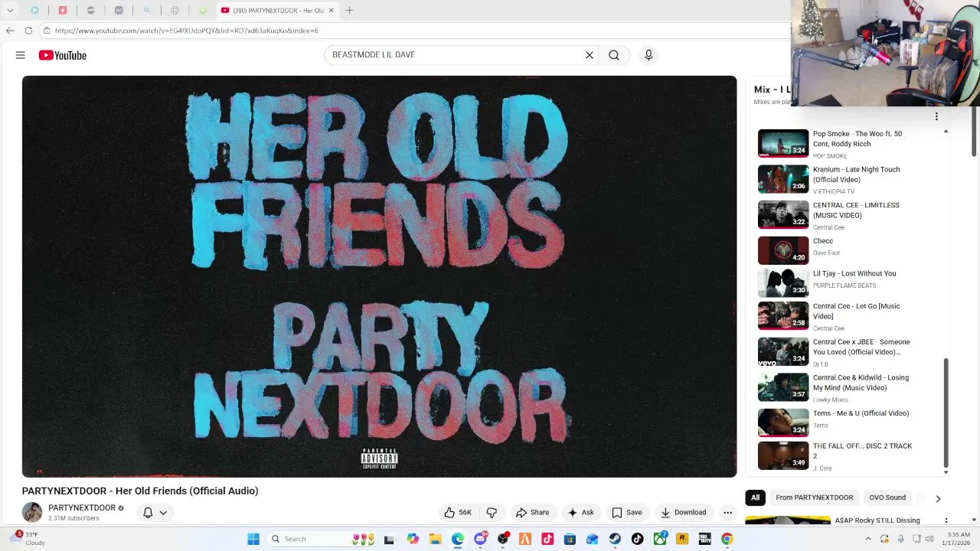Select the OVO Sound filter chip
Image resolution: width=980 pixels, height=551 pixels.
point(887,497)
